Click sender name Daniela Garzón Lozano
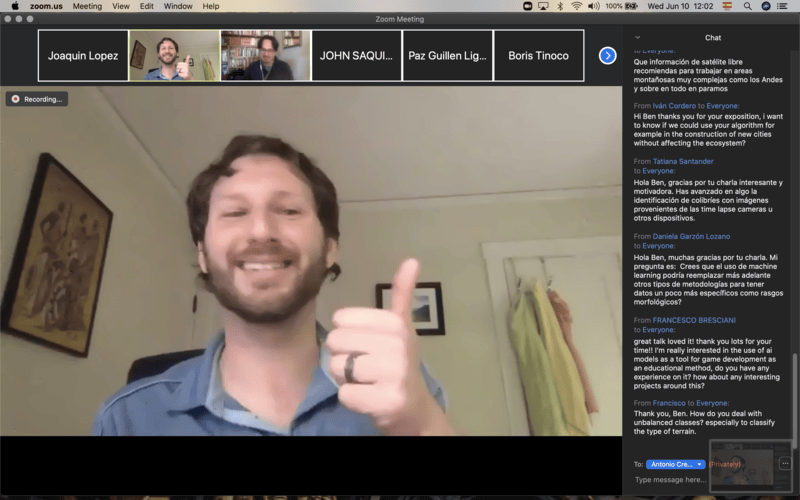800x500 pixels. pos(691,236)
